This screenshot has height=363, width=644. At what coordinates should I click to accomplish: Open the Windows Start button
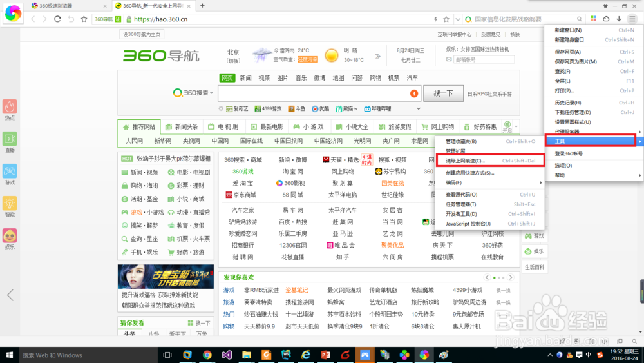[x=10, y=355]
